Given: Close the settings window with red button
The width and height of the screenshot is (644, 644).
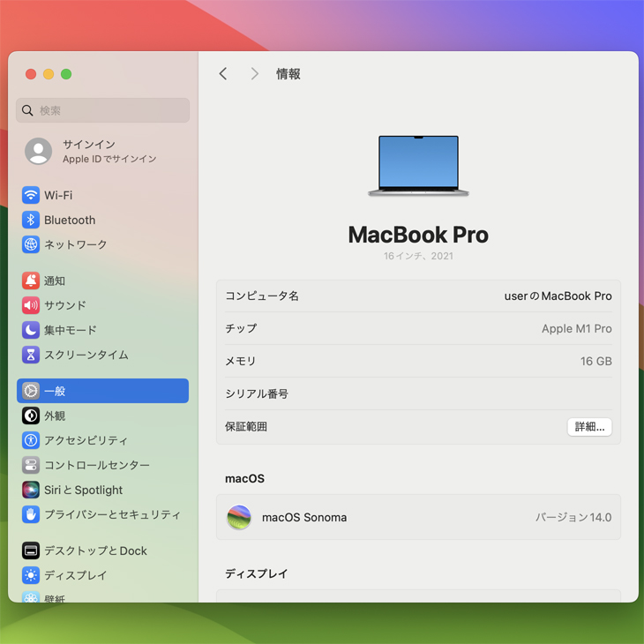Looking at the screenshot, I should pyautogui.click(x=31, y=74).
